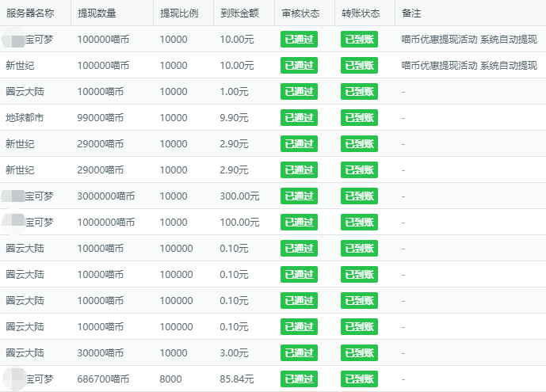Select the 1000000喵币 withdrawal amount
The height and width of the screenshot is (392, 546).
tap(106, 223)
